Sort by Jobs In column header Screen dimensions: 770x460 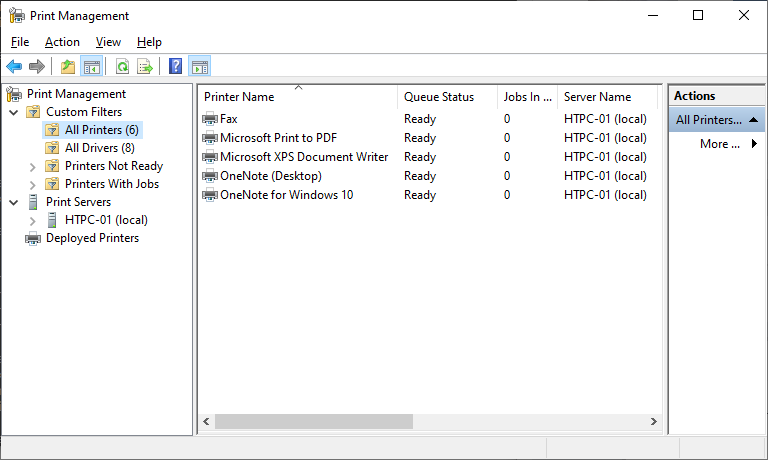tap(527, 97)
